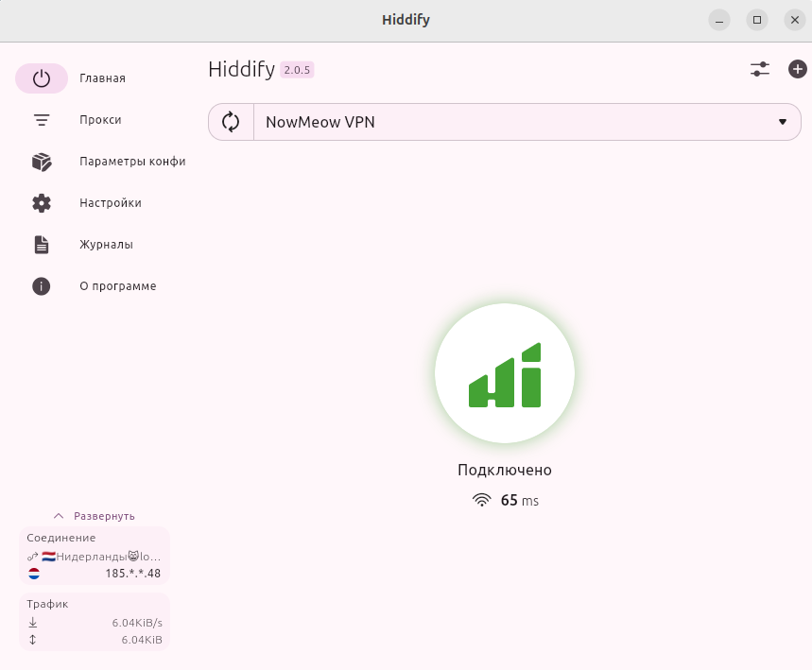
Task: Refresh the NowMeow VPN profile
Action: [232, 122]
